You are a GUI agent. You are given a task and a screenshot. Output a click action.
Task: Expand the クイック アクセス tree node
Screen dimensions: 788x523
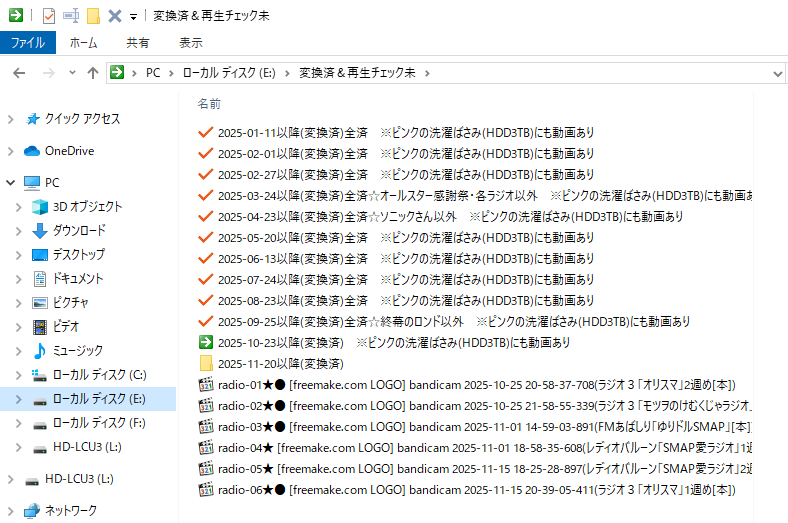coord(10,119)
